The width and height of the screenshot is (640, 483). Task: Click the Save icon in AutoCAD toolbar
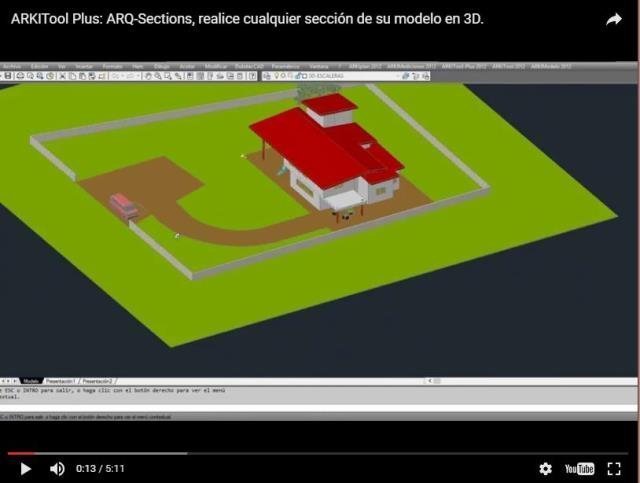click(8, 76)
